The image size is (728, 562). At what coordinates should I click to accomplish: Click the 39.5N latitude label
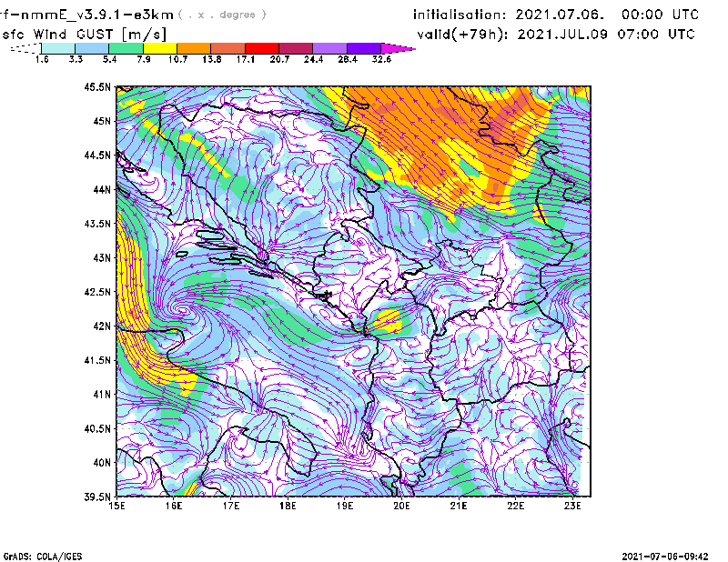pos(98,497)
